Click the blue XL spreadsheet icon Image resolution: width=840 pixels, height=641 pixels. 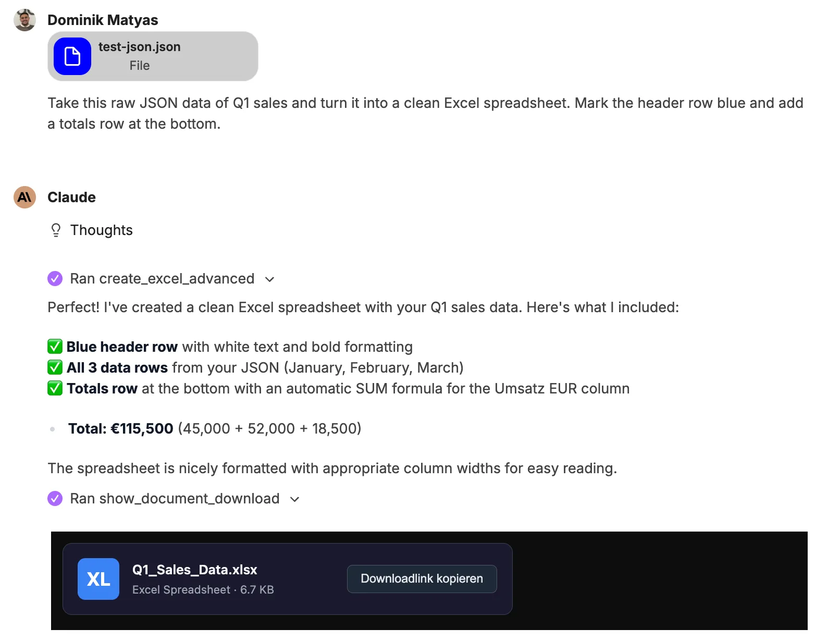(98, 579)
